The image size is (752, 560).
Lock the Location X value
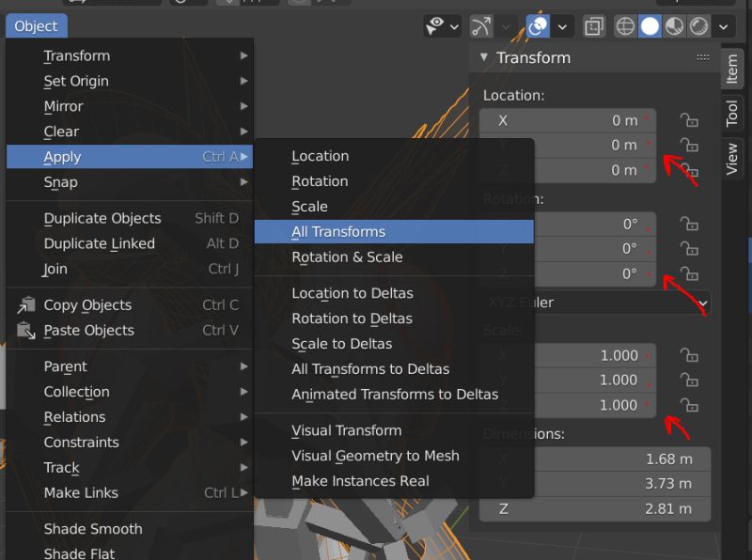point(689,120)
